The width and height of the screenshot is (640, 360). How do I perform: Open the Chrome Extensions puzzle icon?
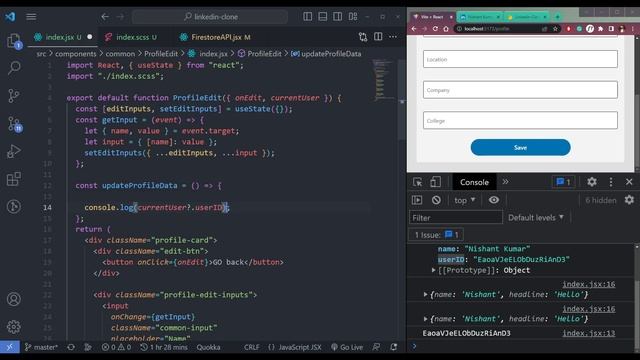(600, 29)
